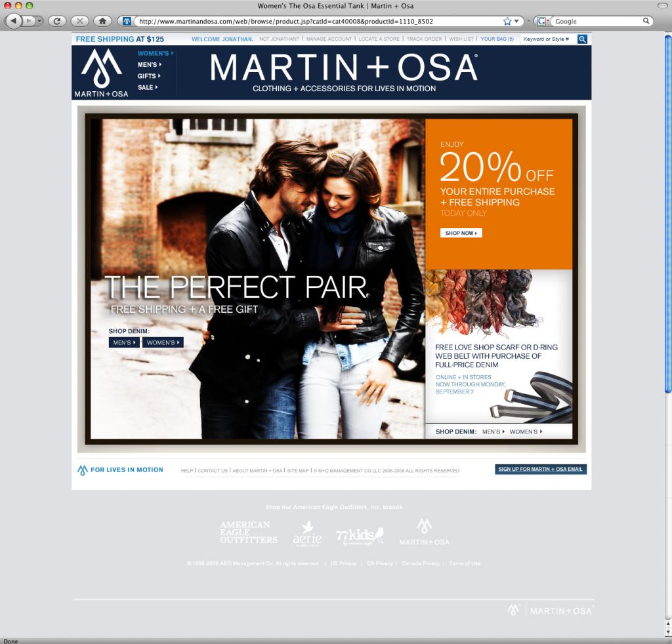Click the Not Jonathan? link

279,39
